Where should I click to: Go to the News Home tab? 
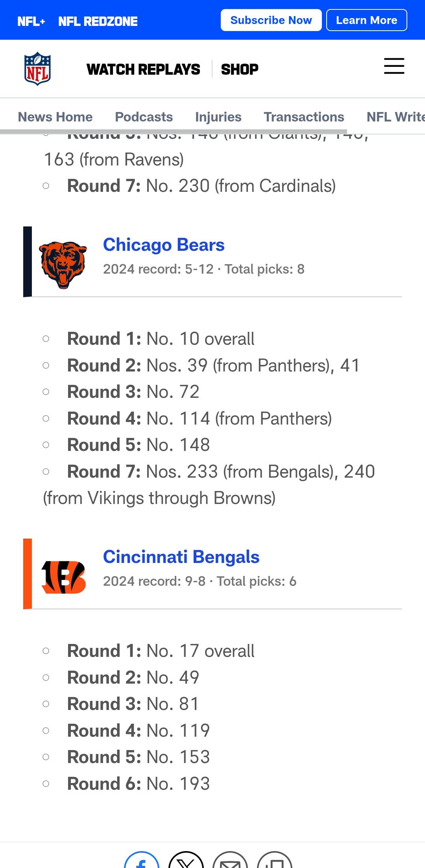55,117
